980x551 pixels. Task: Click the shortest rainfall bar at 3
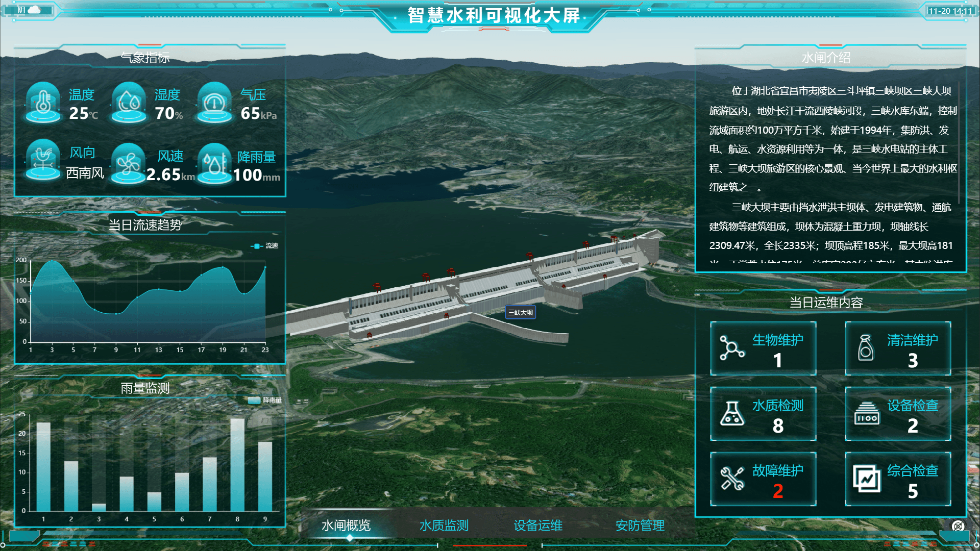tap(99, 507)
